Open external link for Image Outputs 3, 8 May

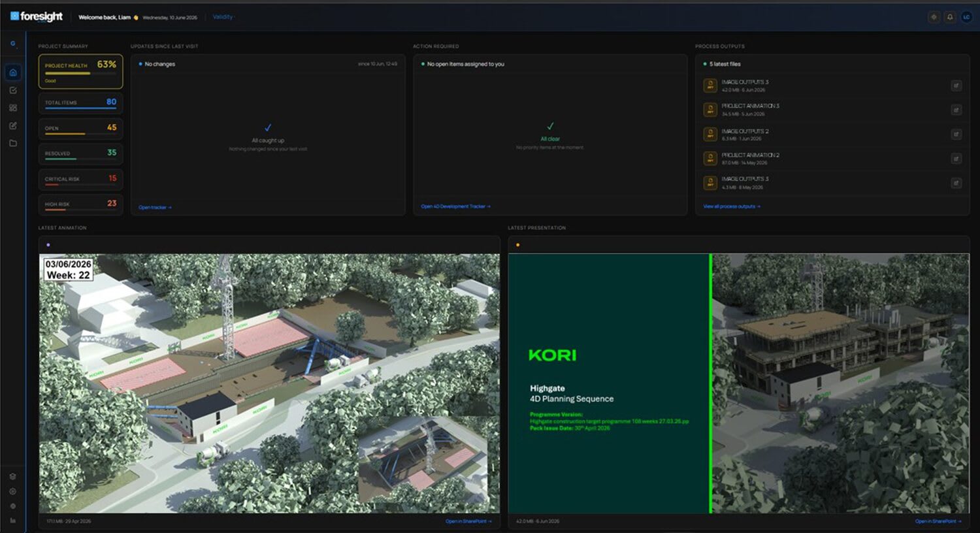click(956, 183)
